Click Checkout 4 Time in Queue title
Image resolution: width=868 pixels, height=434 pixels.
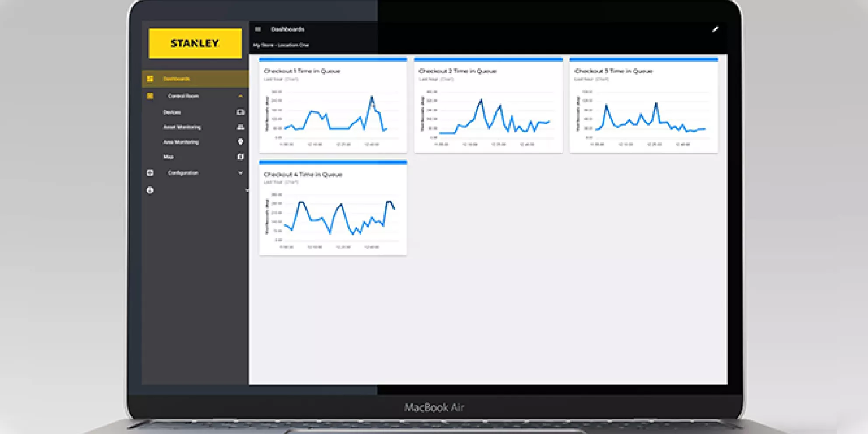pyautogui.click(x=303, y=174)
